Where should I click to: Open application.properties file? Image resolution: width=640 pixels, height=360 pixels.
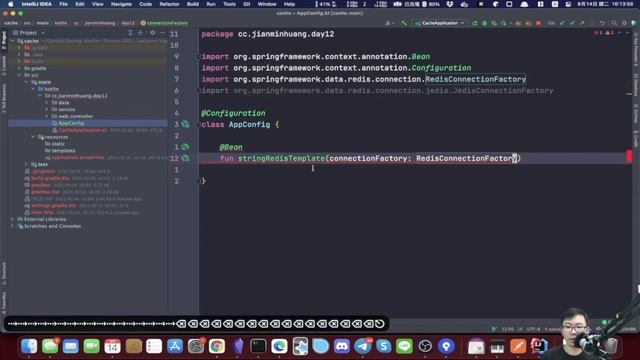coord(78,158)
